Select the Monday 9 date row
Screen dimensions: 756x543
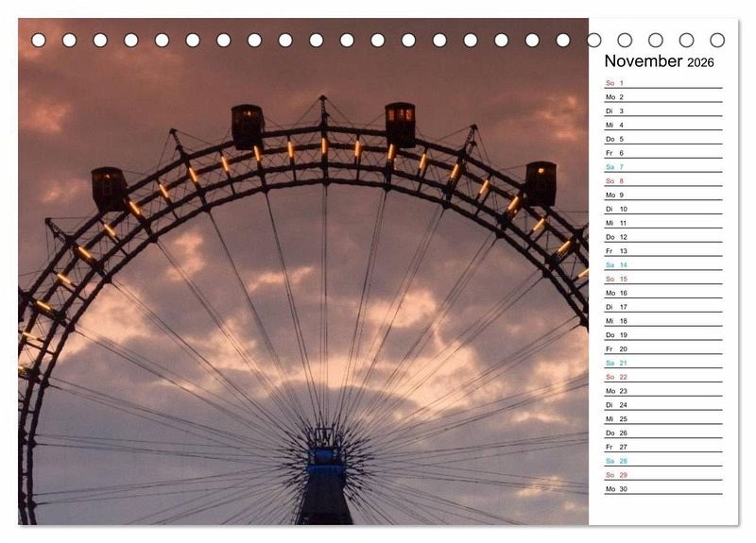tap(662, 195)
